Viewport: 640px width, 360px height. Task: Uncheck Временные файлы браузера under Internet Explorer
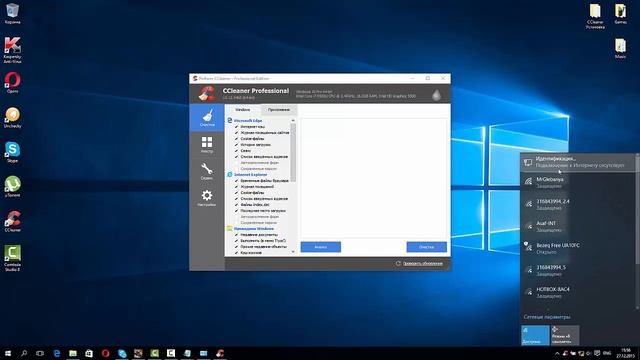click(236, 180)
